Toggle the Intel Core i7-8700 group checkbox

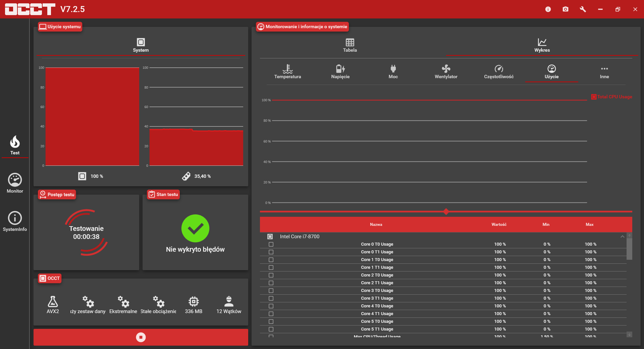(x=270, y=237)
